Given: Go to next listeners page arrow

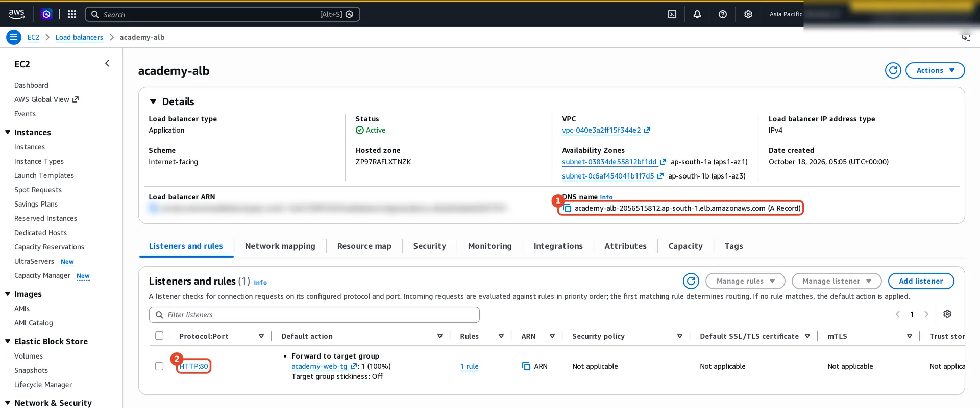Looking at the screenshot, I should [x=926, y=314].
